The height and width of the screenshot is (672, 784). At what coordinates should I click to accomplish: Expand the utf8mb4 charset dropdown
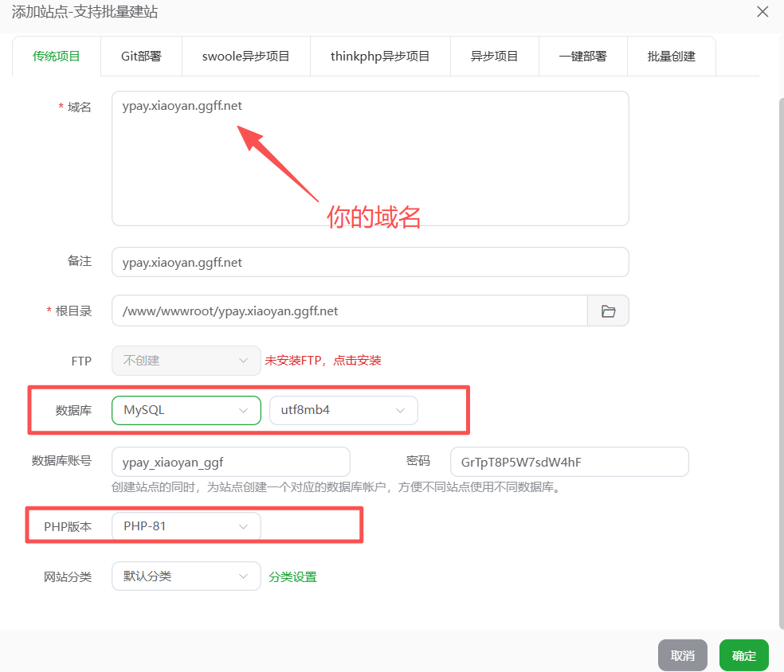tap(343, 410)
